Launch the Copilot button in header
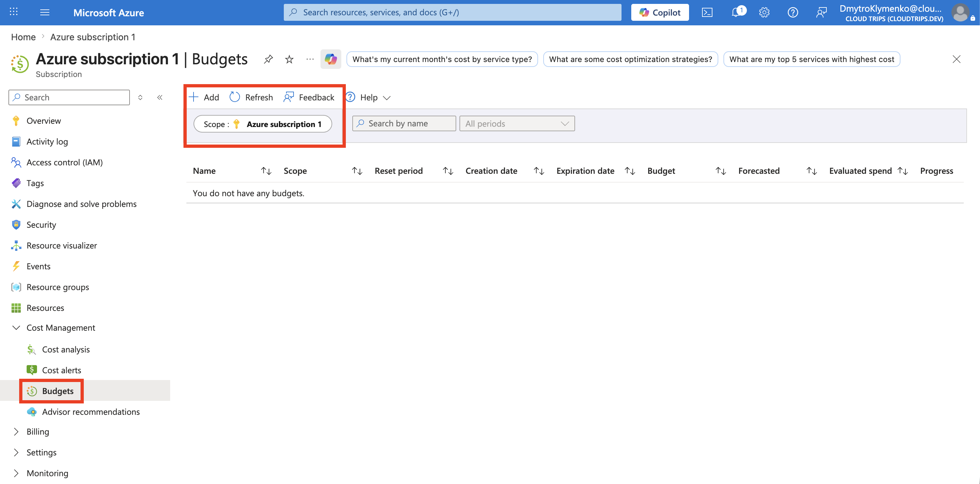The image size is (980, 484). coord(660,12)
